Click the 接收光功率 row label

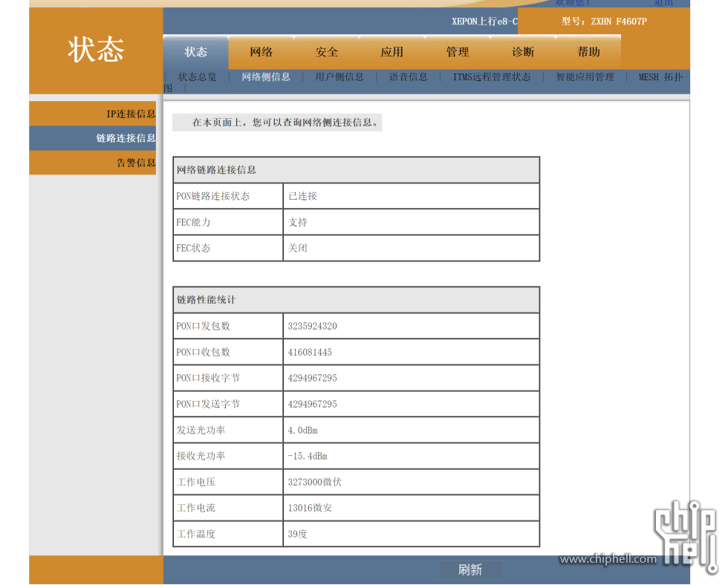pos(201,456)
